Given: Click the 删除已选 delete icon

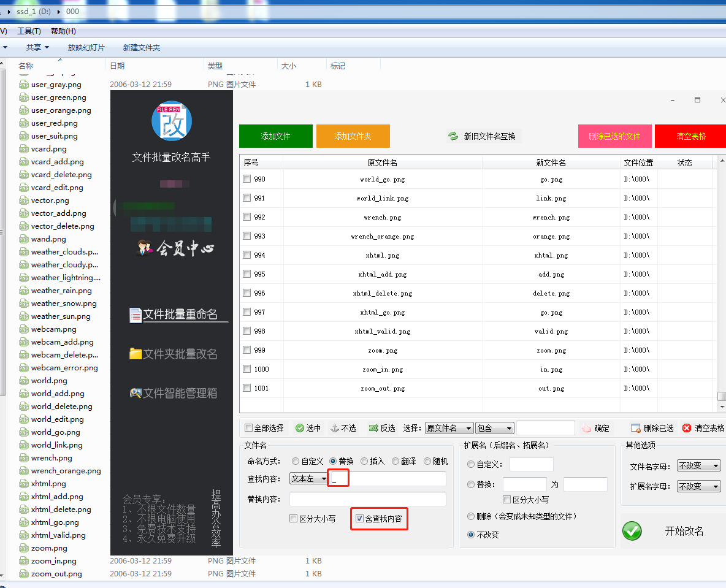Looking at the screenshot, I should tap(636, 428).
